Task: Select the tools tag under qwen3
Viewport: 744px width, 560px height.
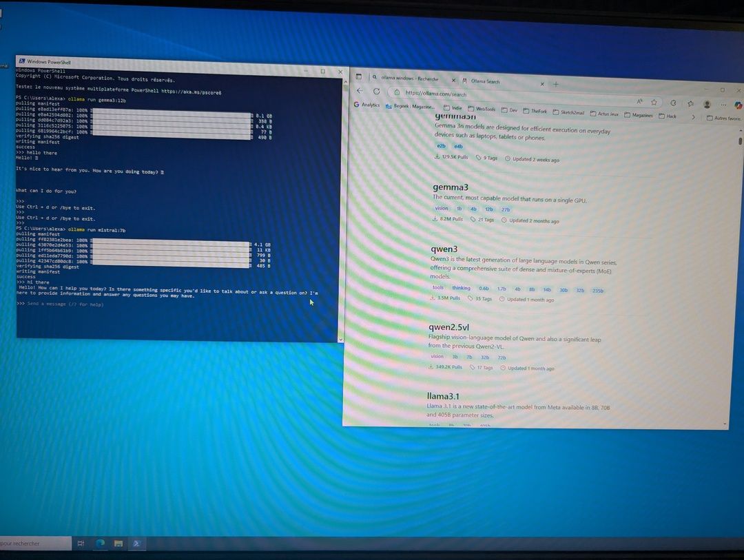Action: pyautogui.click(x=438, y=287)
